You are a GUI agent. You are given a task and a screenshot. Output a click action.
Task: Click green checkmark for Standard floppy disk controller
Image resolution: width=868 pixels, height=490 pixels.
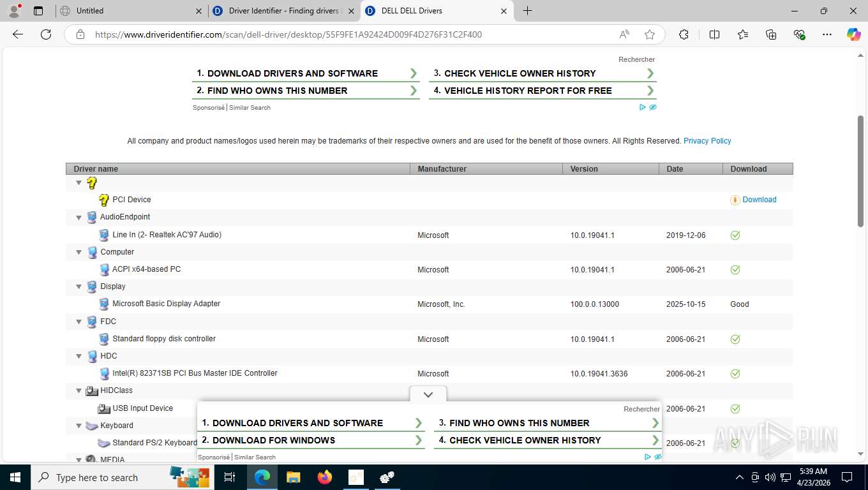point(735,339)
